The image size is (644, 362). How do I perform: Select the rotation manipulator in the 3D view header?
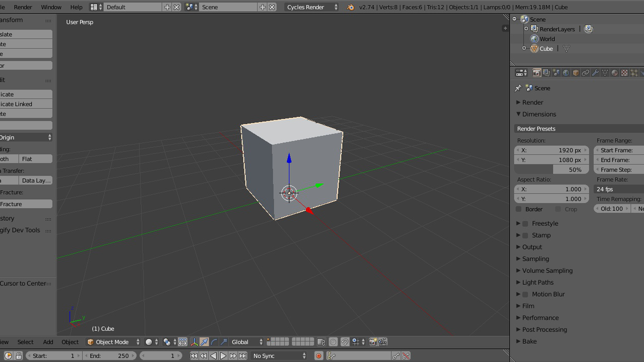point(213,342)
